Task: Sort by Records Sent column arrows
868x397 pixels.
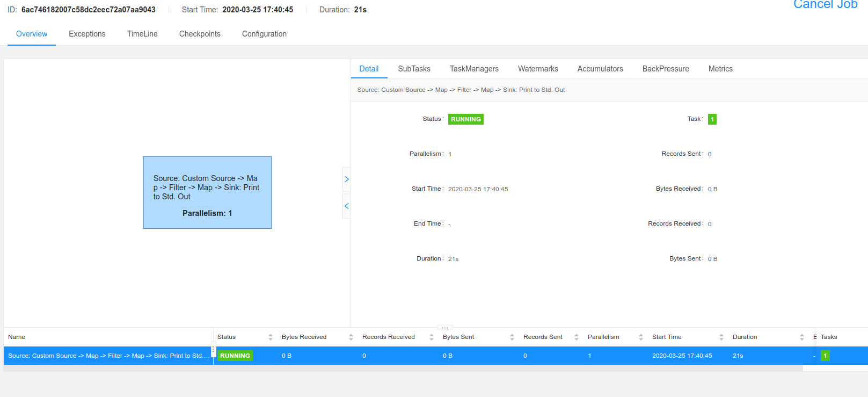Action: pyautogui.click(x=577, y=337)
